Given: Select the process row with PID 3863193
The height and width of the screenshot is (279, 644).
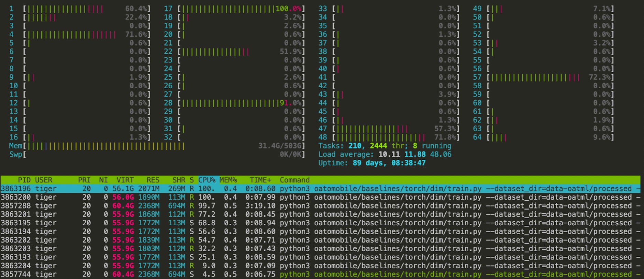Looking at the screenshot, I should [320, 257].
